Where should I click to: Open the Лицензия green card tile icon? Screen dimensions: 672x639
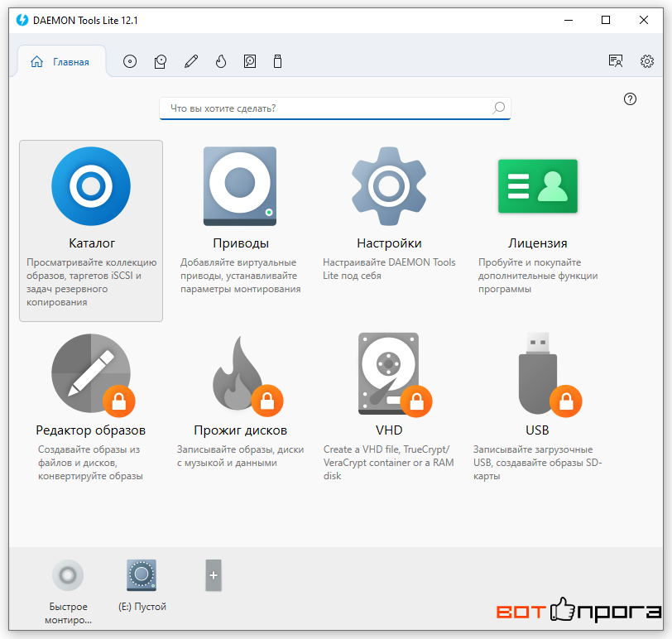538,186
